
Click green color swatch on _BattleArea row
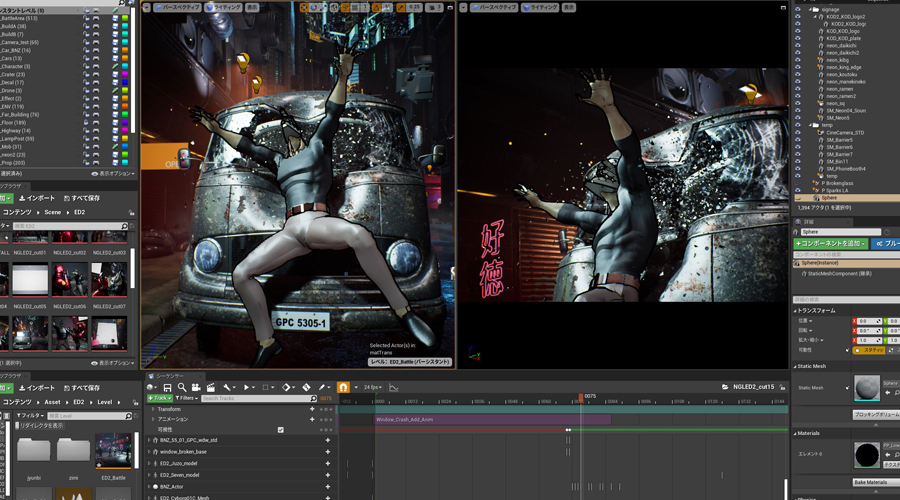(x=125, y=18)
